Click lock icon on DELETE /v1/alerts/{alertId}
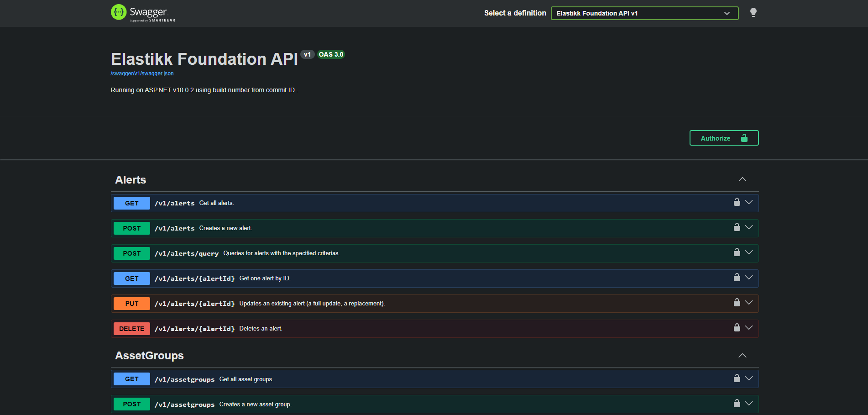This screenshot has width=868, height=415. coord(737,328)
